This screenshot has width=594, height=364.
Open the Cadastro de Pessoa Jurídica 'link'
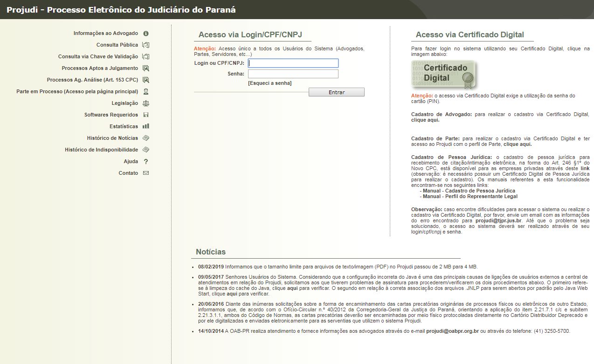click(x=585, y=169)
